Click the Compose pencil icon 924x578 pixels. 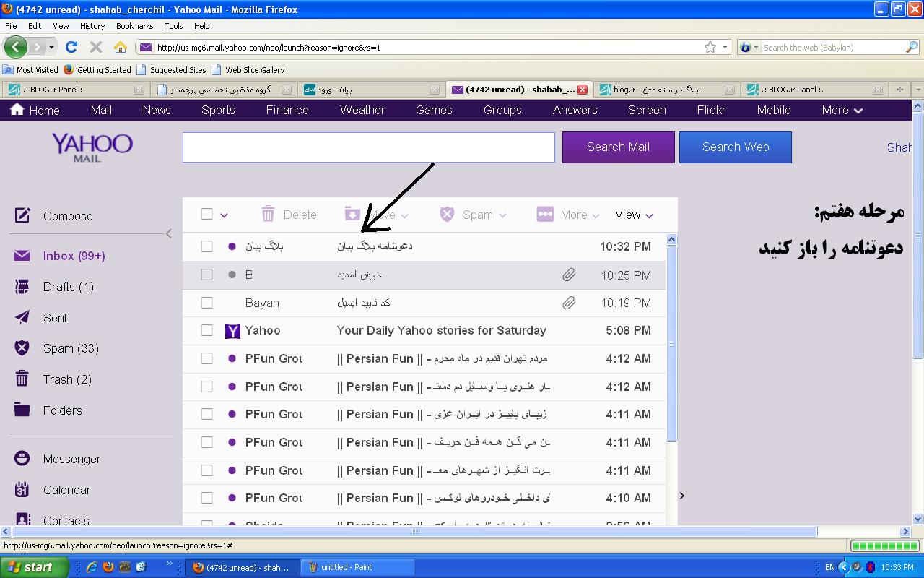(22, 215)
